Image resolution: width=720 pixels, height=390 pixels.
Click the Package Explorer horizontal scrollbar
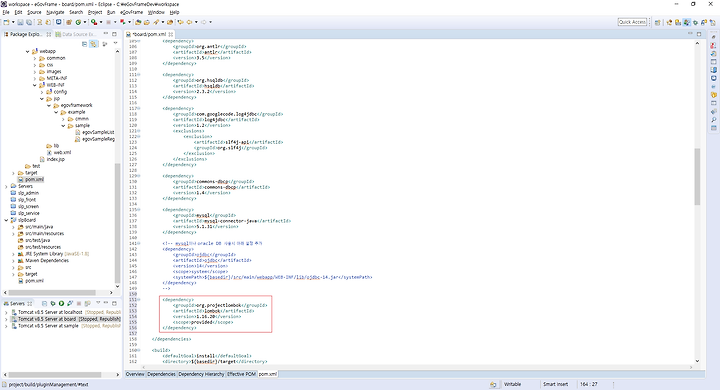[x=52, y=293]
